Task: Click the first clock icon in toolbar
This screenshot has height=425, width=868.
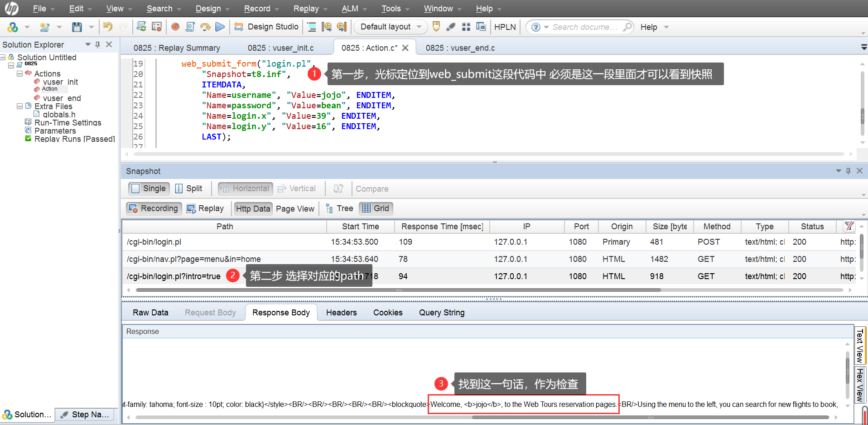Action: [327, 27]
